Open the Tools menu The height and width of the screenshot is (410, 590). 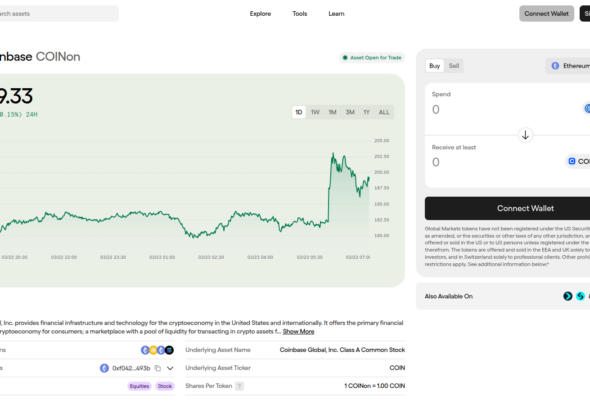click(300, 14)
